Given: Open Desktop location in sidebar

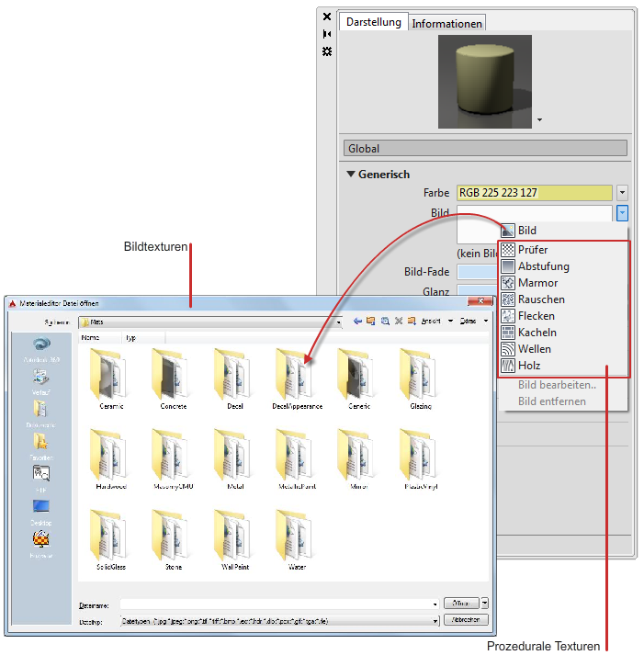Looking at the screenshot, I should coord(41,512).
